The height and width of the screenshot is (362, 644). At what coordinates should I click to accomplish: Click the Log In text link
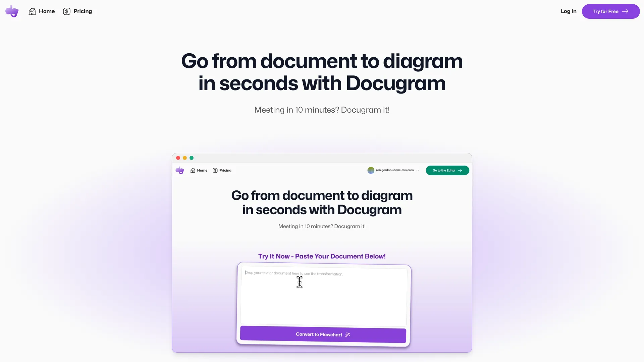pyautogui.click(x=569, y=11)
